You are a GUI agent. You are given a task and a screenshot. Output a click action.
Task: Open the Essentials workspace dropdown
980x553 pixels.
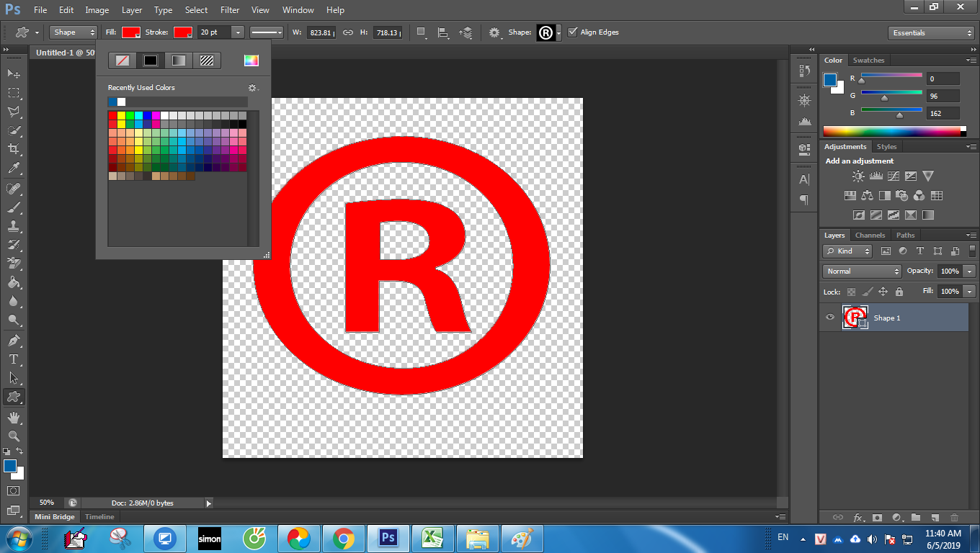932,32
